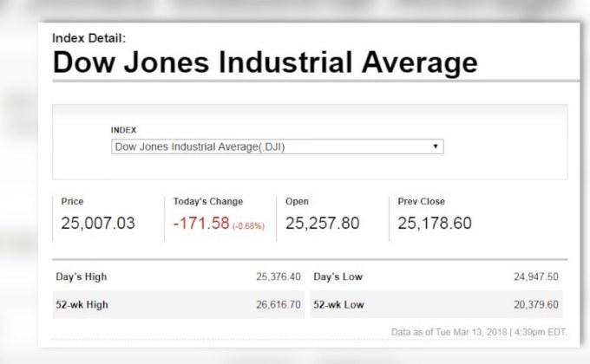
Task: Click the Data as of Mar 13, 2018 timestamp
Action: coord(478,332)
